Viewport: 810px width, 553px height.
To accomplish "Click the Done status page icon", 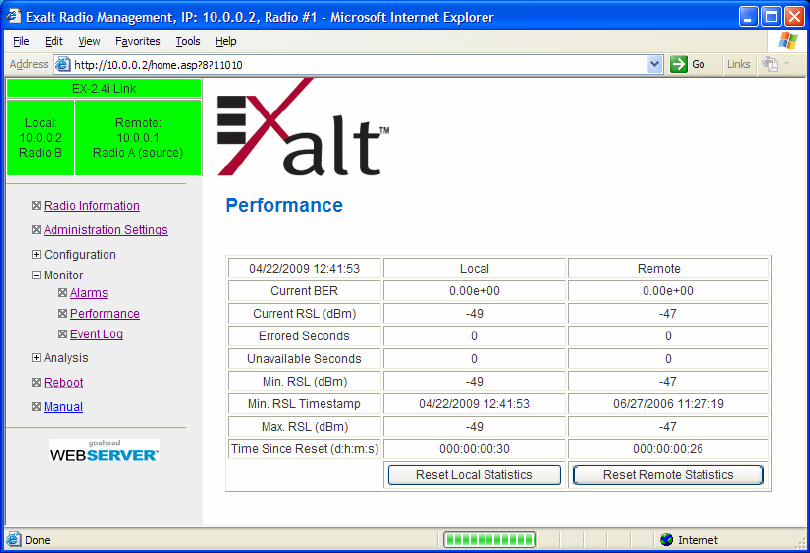I will tap(13, 540).
